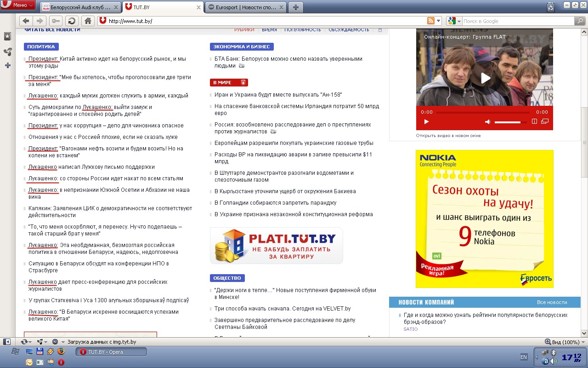Launch Winamp from quick launch

click(51, 351)
